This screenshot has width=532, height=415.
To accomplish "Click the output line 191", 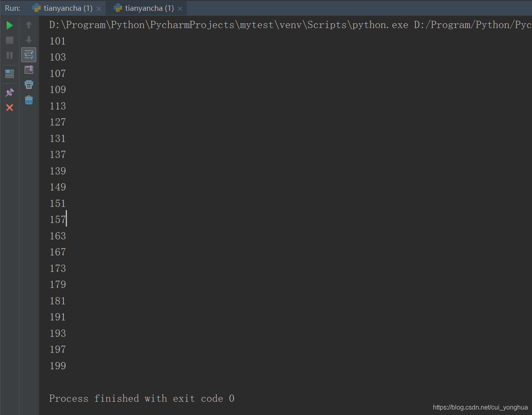I will pos(58,317).
